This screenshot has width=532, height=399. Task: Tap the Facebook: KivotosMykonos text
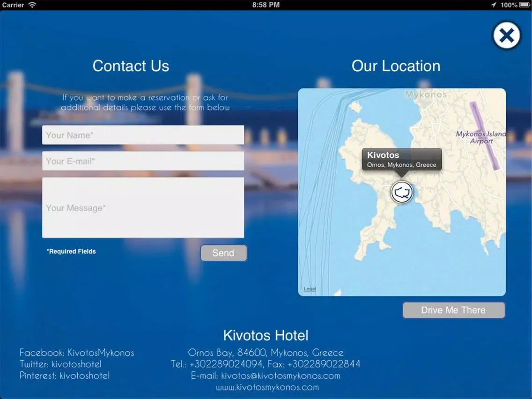coord(77,353)
